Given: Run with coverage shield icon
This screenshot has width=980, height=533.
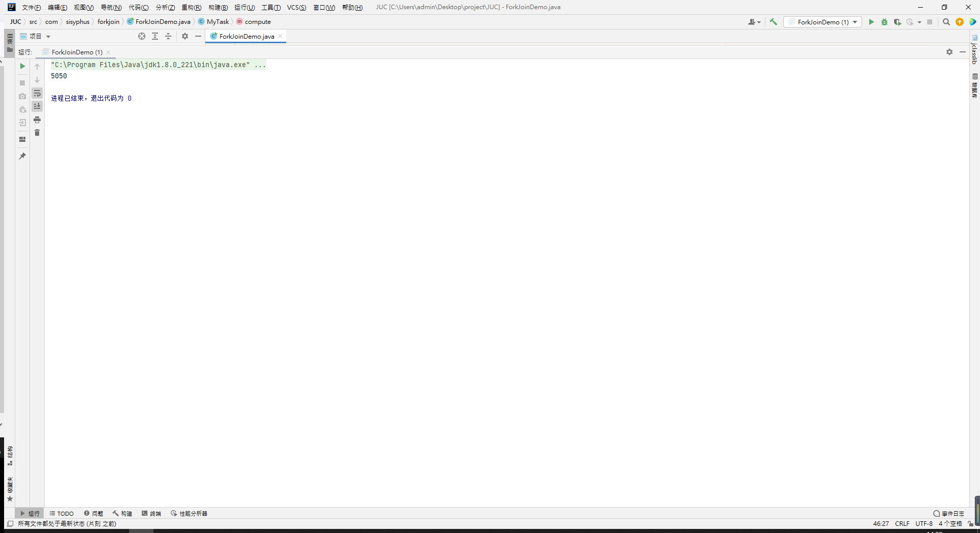Looking at the screenshot, I should pyautogui.click(x=898, y=22).
